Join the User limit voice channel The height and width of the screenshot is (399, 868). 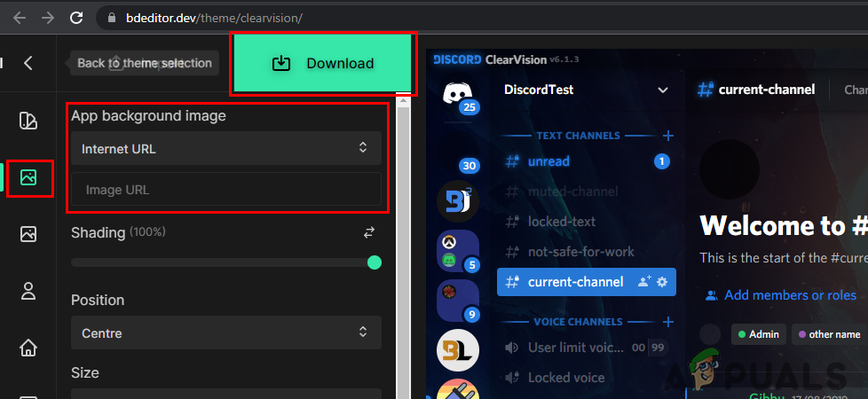(587, 348)
